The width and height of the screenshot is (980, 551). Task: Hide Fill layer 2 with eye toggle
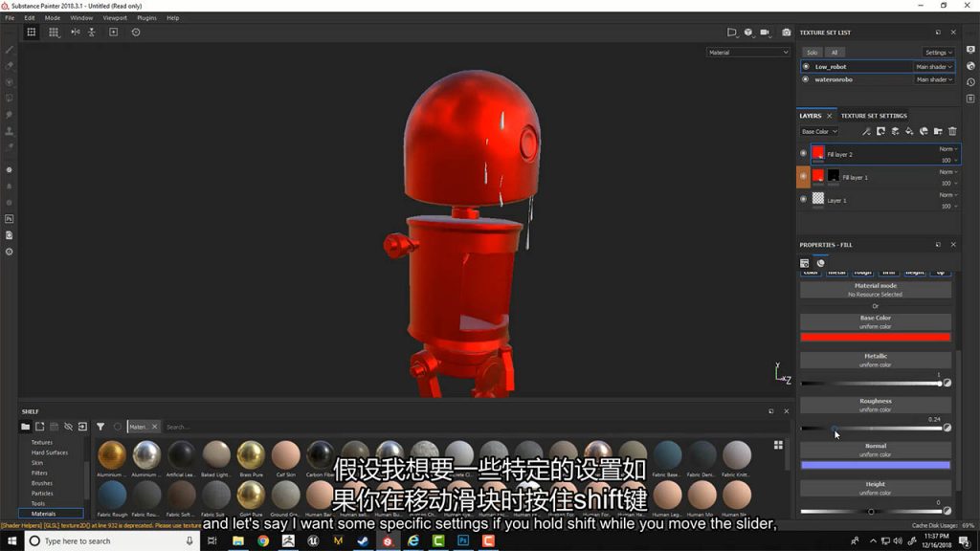click(803, 153)
